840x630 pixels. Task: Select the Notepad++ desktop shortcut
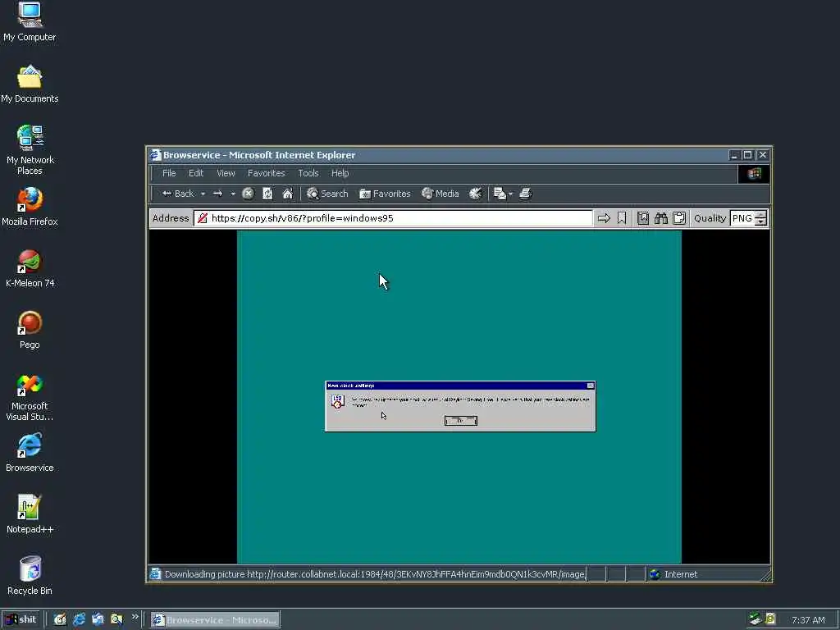pyautogui.click(x=30, y=515)
